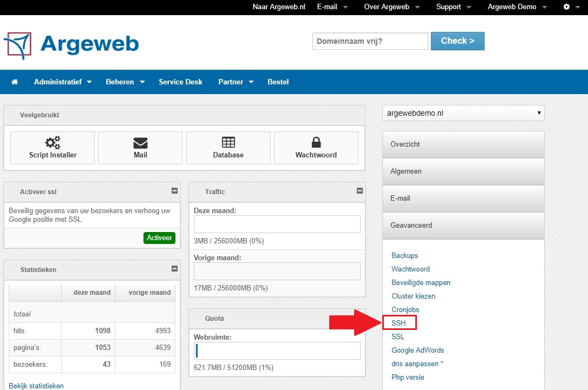Click the hits deze maand value 1098
Screen dimensions: 588x390
coord(102,331)
